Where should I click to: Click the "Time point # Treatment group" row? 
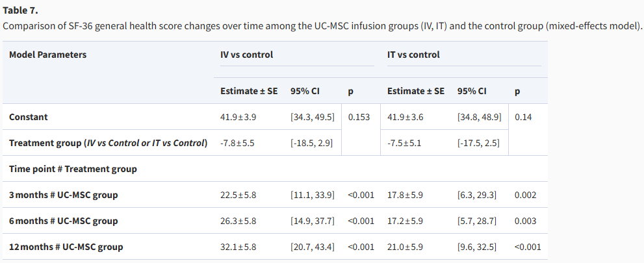coord(73,169)
